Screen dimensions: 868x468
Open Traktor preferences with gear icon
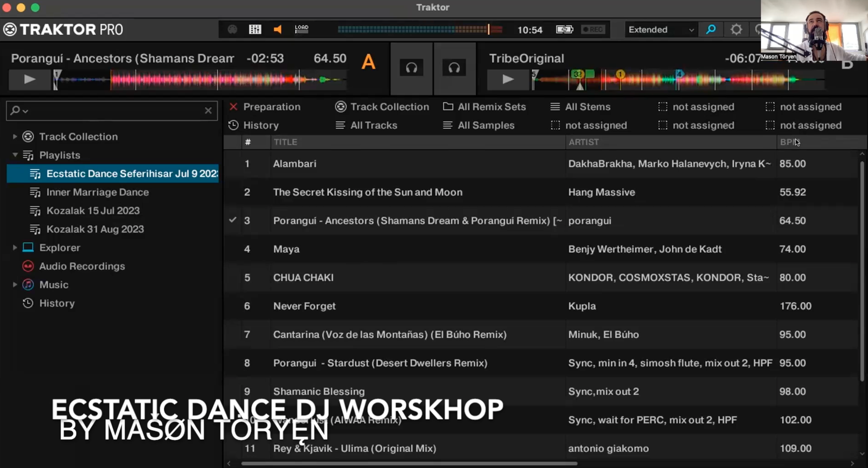pyautogui.click(x=736, y=29)
